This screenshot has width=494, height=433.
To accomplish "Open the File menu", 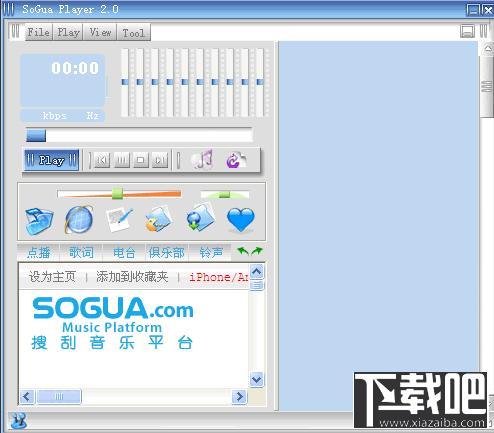I will (x=39, y=32).
